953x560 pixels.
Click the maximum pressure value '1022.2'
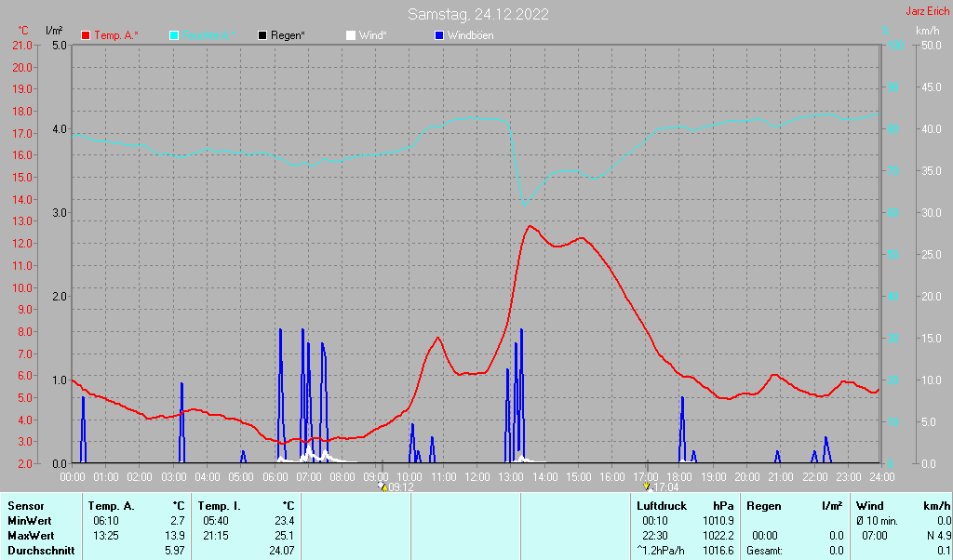tap(718, 537)
